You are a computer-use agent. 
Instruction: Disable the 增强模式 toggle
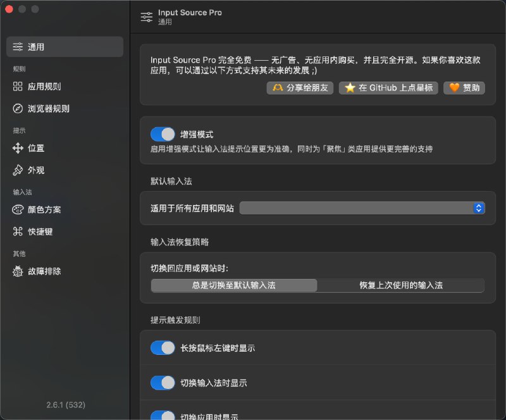[x=162, y=134]
